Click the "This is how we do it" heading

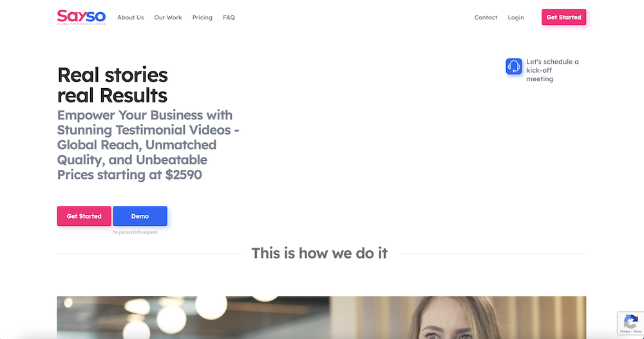319,253
